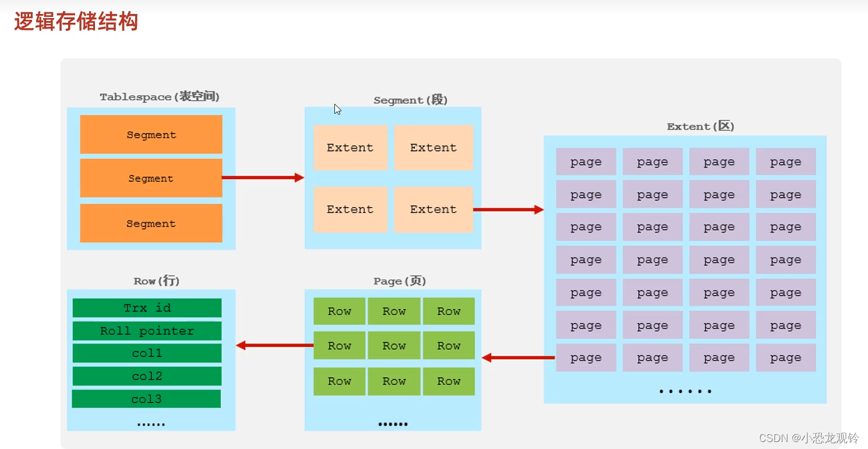
Task: Select the Page(页) heading
Action: (x=400, y=281)
